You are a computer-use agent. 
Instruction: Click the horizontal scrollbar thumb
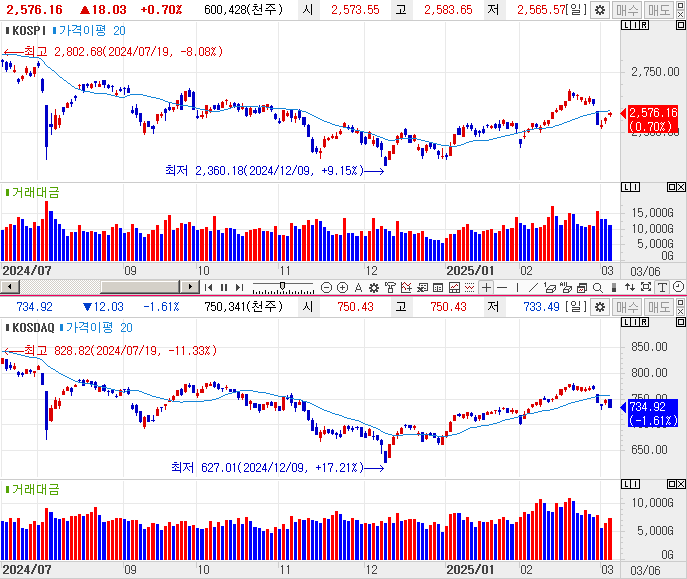[140, 287]
